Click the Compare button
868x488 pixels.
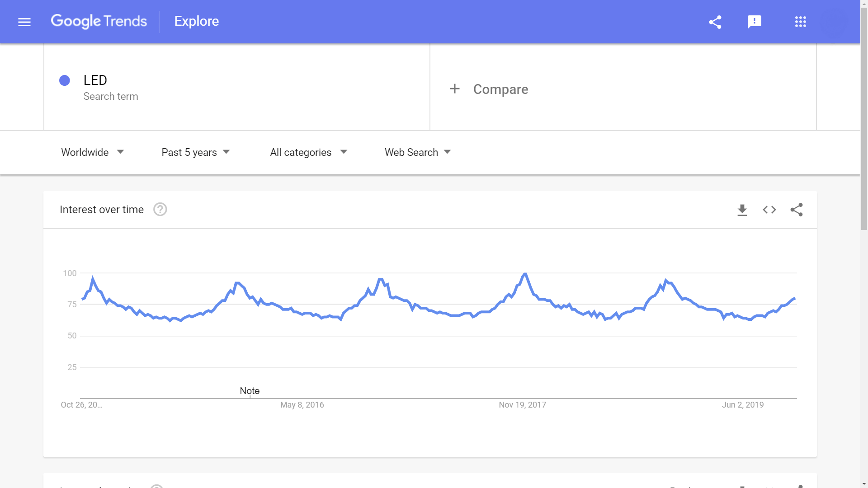[x=500, y=89]
